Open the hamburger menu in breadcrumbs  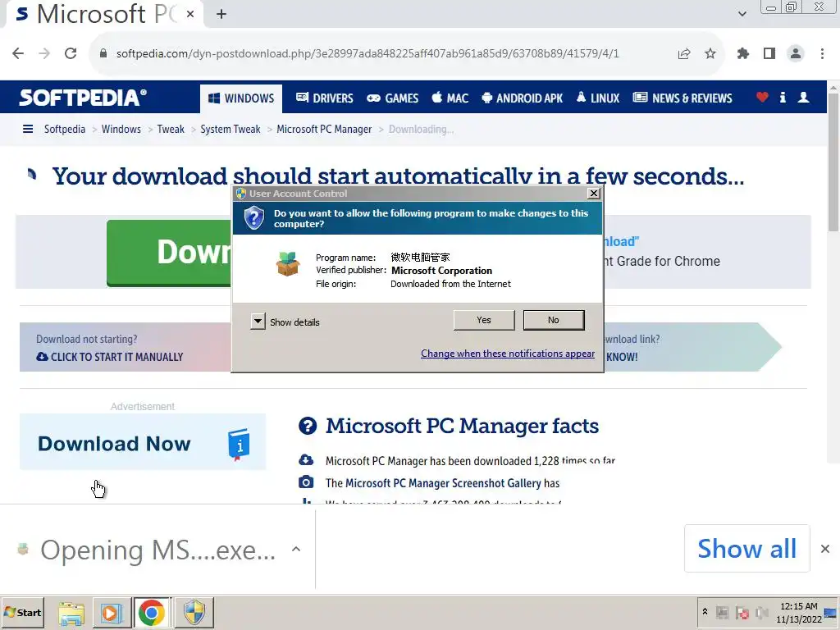click(x=28, y=129)
